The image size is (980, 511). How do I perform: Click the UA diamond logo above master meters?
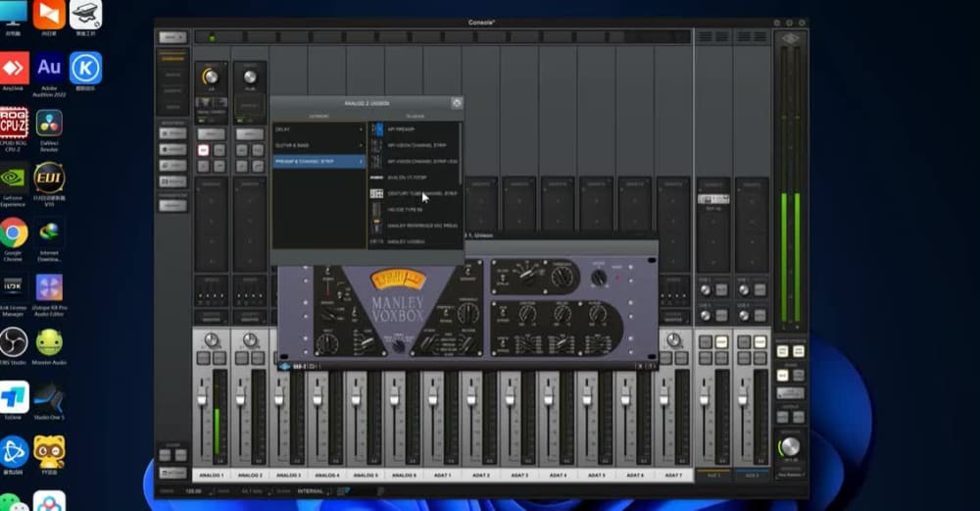pyautogui.click(x=790, y=39)
